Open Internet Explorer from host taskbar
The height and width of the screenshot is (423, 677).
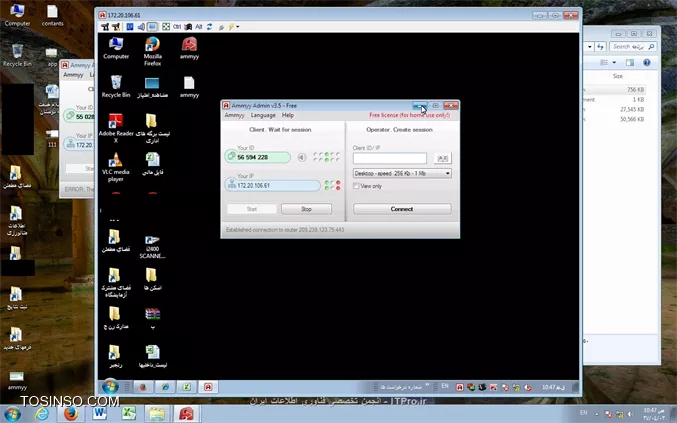click(x=42, y=414)
